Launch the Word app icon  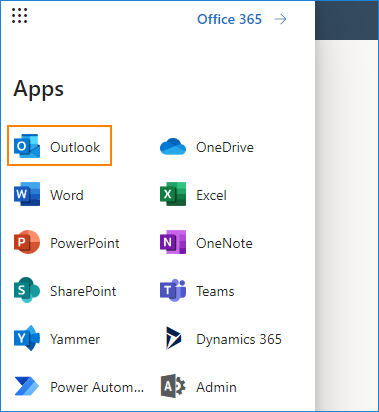27,194
